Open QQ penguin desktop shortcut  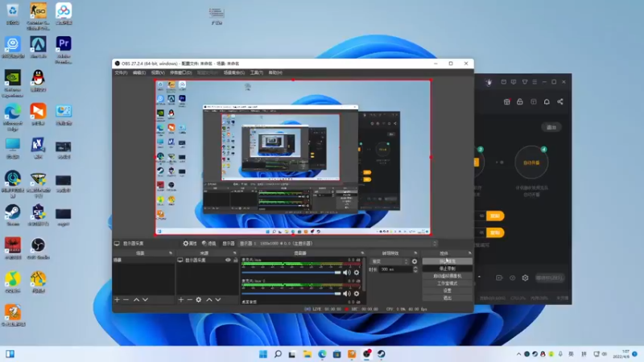[38, 80]
